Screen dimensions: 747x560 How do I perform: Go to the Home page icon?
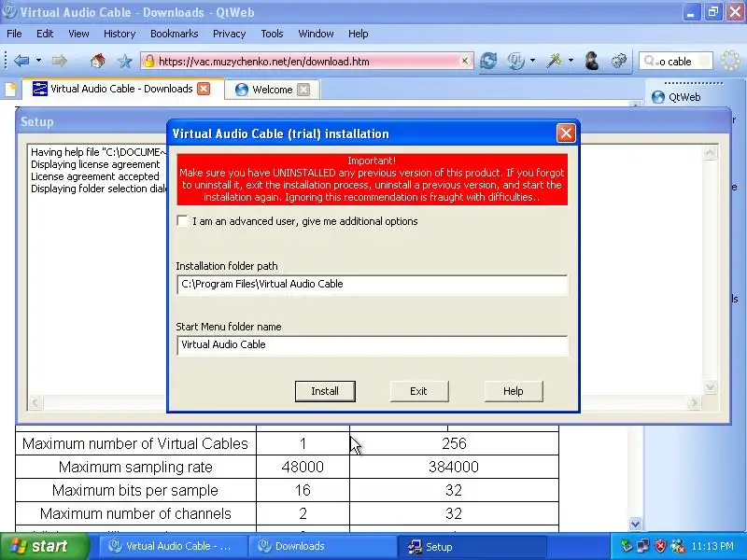pyautogui.click(x=98, y=61)
